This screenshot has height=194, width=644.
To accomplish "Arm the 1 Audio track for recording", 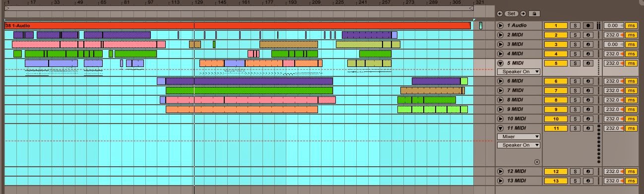I will click(x=588, y=25).
